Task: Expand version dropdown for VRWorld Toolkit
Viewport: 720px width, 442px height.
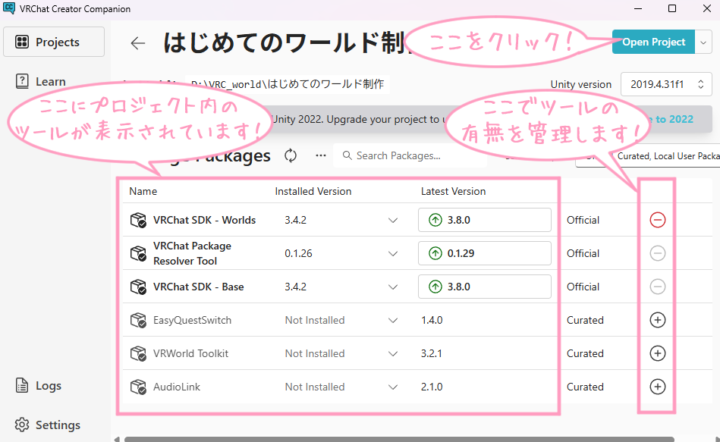Action: tap(393, 353)
